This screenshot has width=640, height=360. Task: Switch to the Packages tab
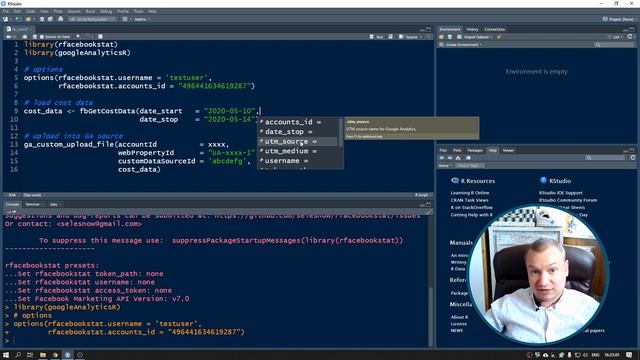coord(475,151)
